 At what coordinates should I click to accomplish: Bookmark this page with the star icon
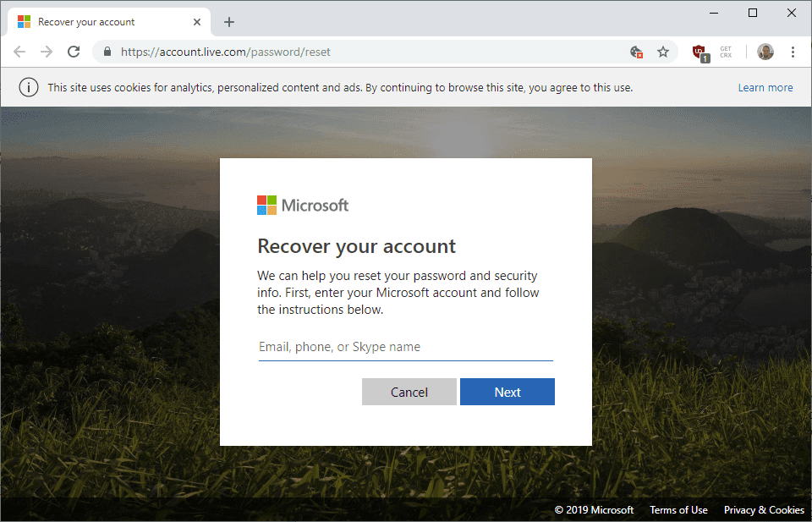(663, 52)
